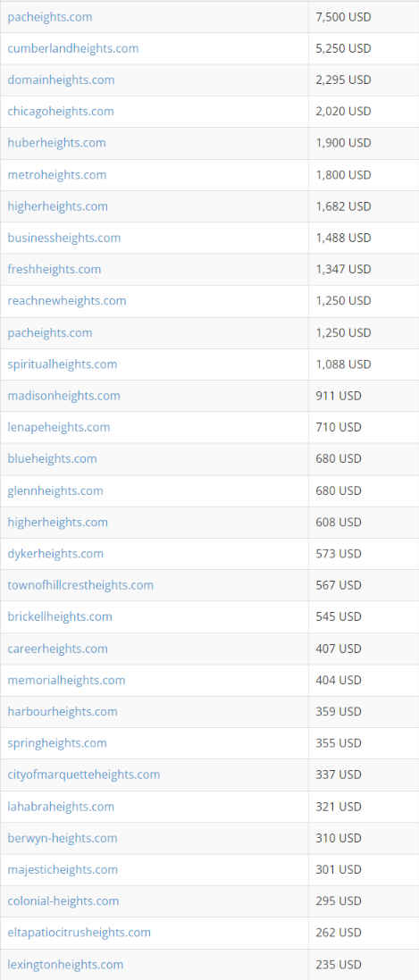Viewport: 419px width, 980px height.
Task: Click brickellheights.com link
Action: [59, 616]
